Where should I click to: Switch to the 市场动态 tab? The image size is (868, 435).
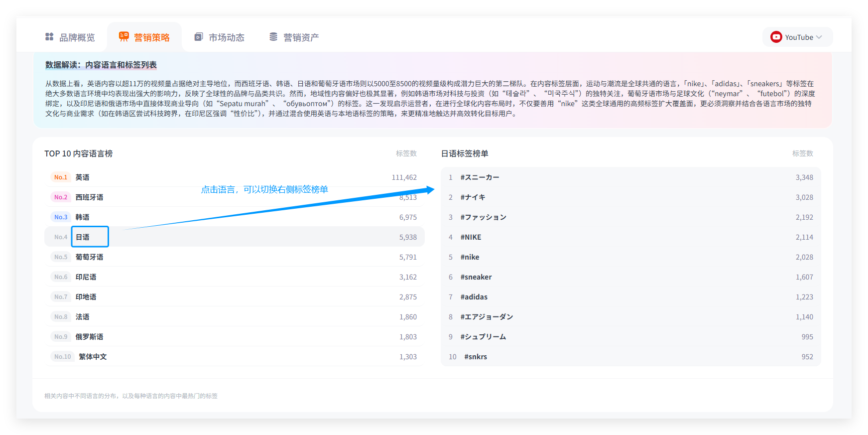(x=227, y=37)
